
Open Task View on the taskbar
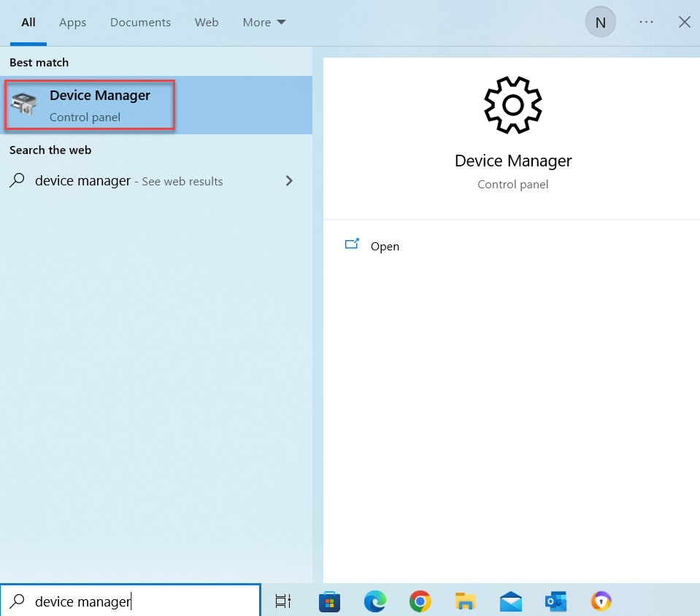[x=283, y=601]
